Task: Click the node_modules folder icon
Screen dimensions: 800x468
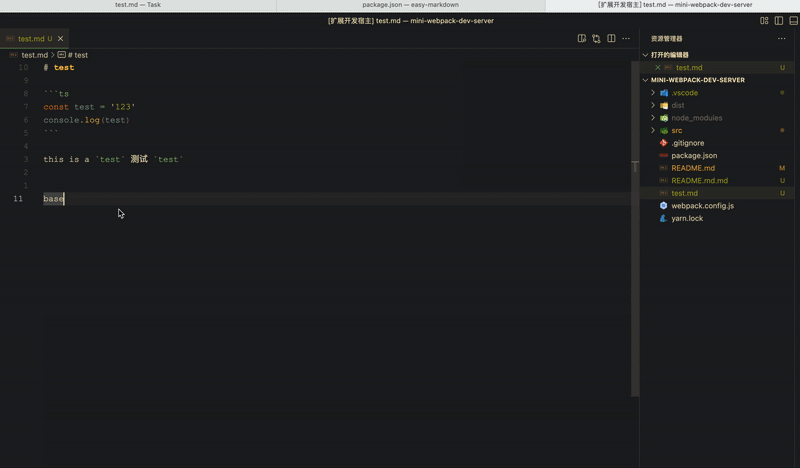Action: pyautogui.click(x=664, y=117)
